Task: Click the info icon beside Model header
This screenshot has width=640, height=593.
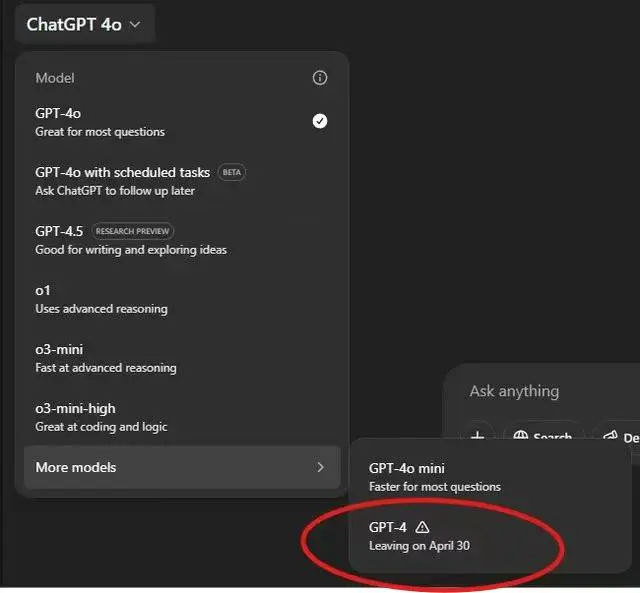Action: coord(320,78)
